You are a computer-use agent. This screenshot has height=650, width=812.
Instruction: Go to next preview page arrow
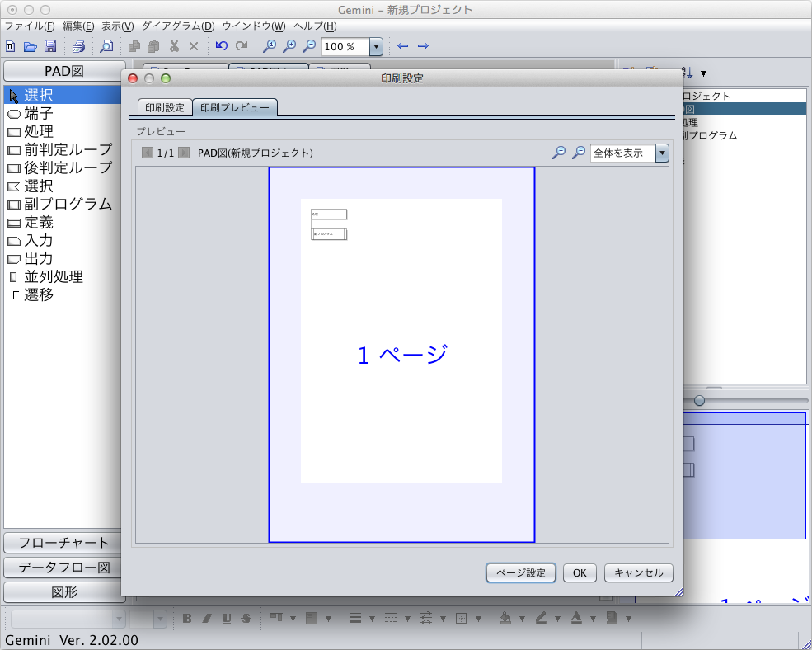pyautogui.click(x=184, y=153)
